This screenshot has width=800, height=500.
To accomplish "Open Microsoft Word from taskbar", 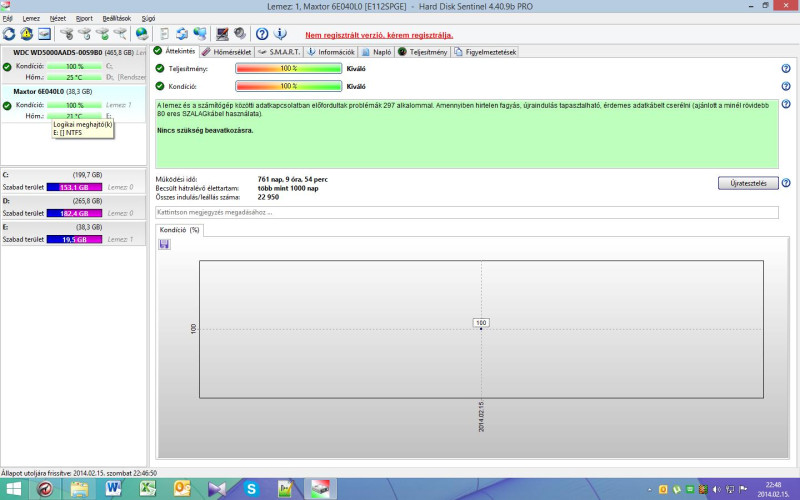I will pyautogui.click(x=113, y=489).
